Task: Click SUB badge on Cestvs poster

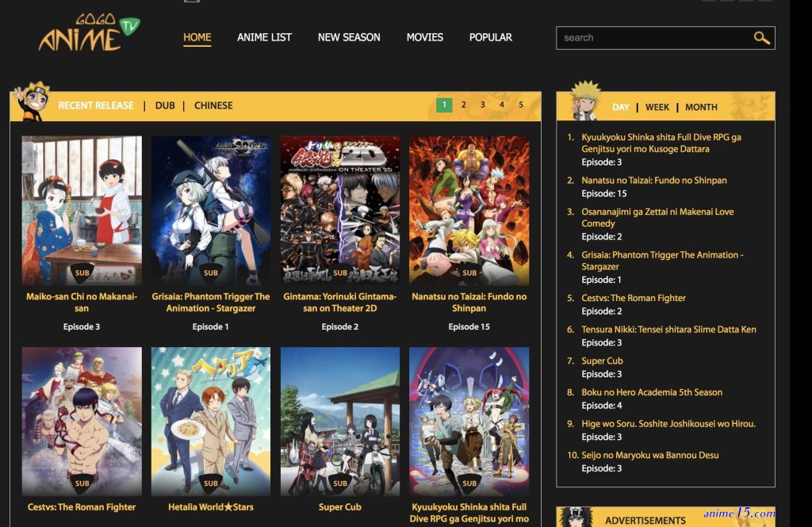Action: point(82,483)
